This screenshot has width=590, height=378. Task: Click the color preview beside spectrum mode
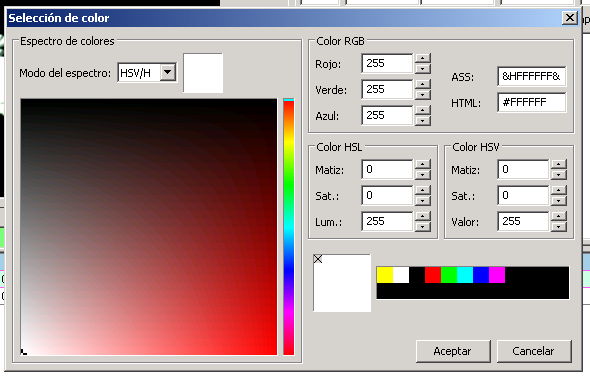[x=203, y=73]
